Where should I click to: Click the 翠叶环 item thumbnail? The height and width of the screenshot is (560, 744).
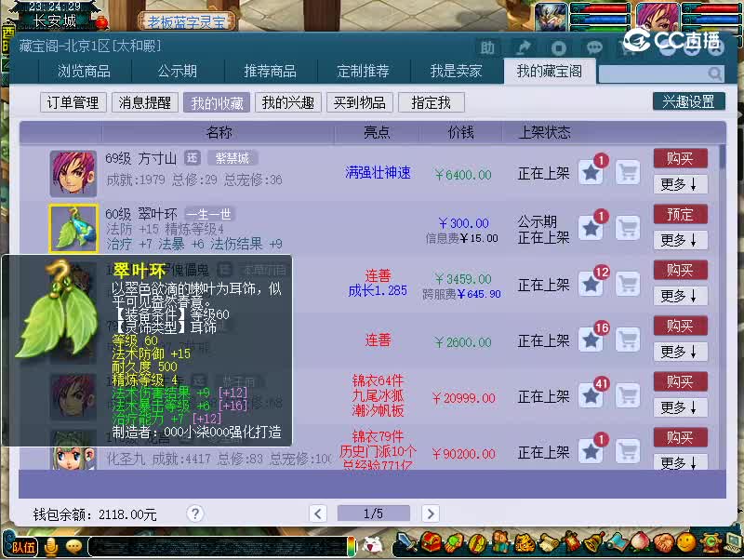[73, 228]
